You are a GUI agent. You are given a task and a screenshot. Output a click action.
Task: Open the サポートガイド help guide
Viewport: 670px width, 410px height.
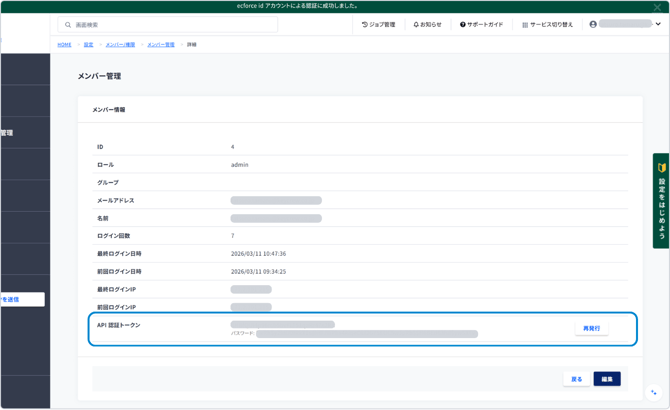(x=481, y=25)
